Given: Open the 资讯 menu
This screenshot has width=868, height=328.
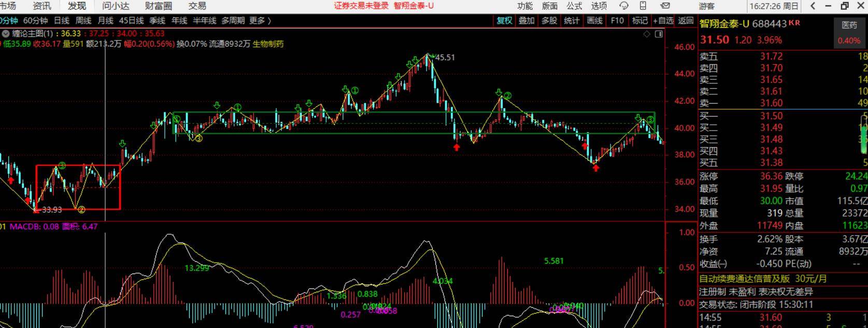Looking at the screenshot, I should click(x=42, y=6).
